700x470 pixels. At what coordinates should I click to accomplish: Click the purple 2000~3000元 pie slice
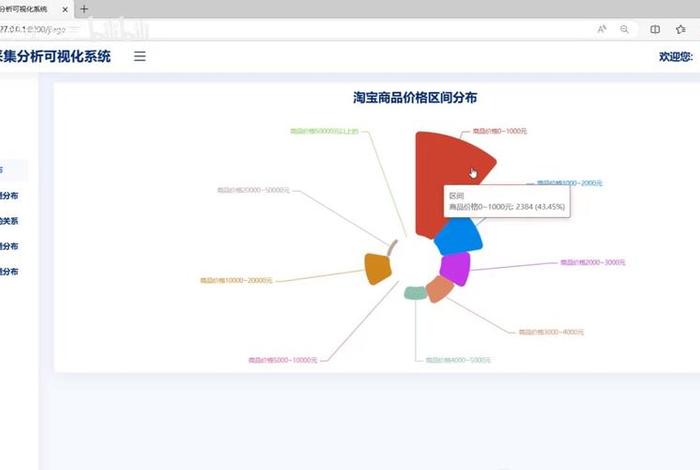tap(455, 268)
